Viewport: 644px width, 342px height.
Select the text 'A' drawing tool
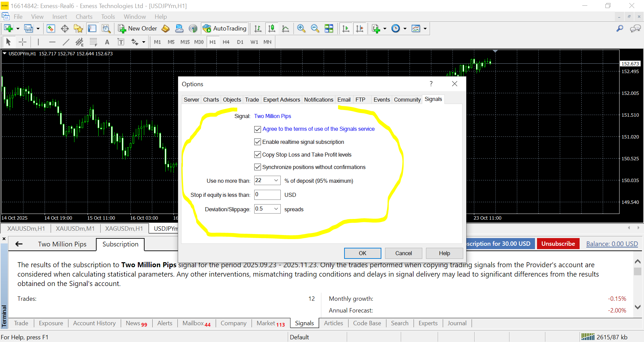coord(107,42)
